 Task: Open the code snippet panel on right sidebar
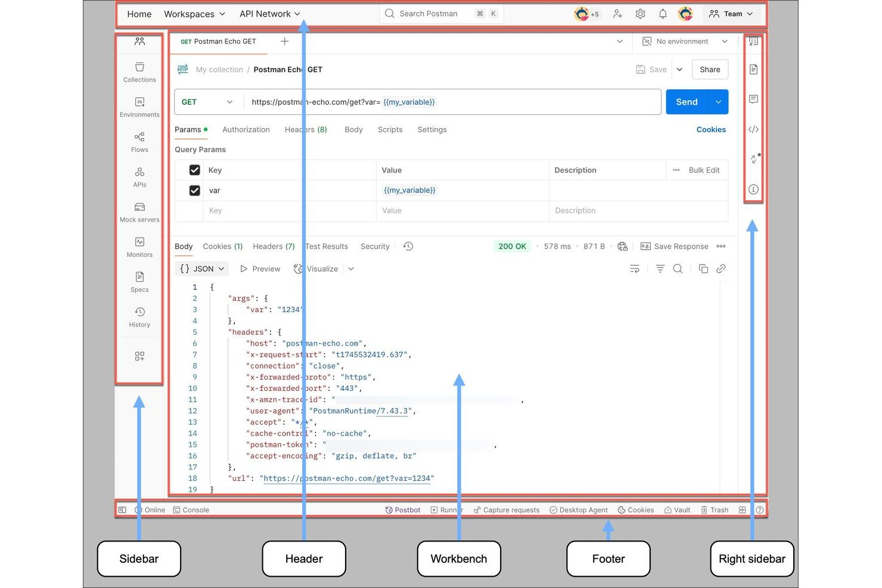point(753,129)
